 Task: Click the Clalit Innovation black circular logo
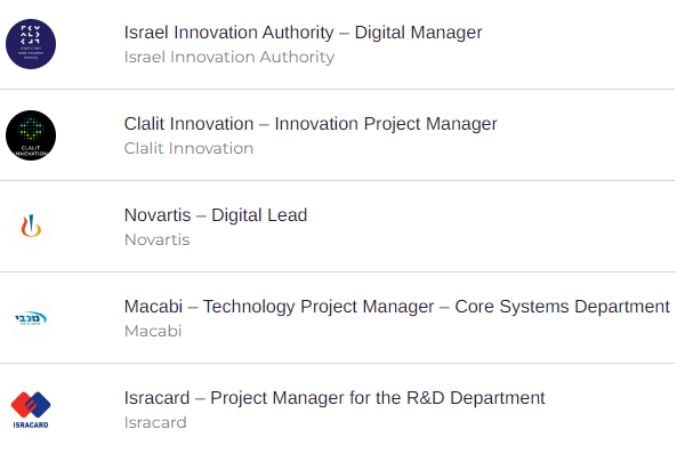[x=31, y=135]
